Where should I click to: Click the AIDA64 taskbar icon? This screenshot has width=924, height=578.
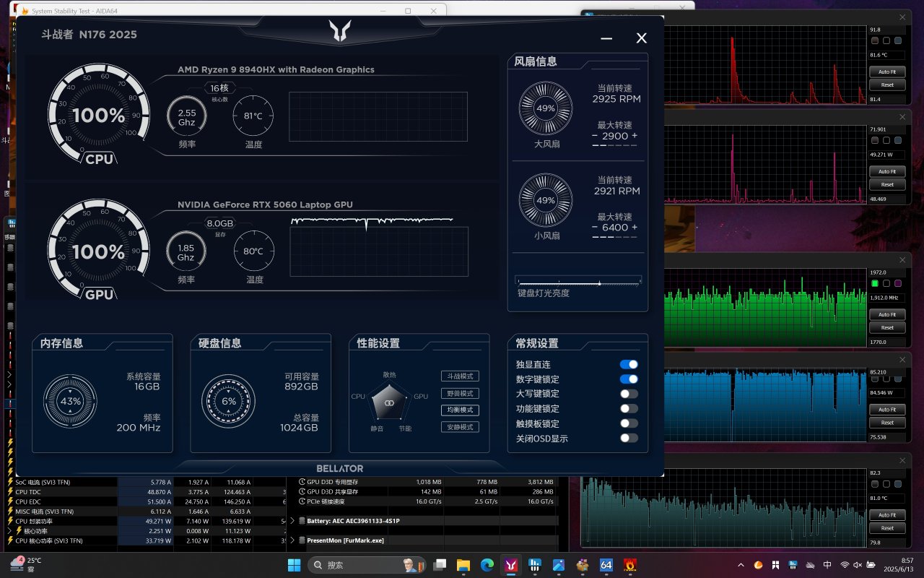pos(606,565)
